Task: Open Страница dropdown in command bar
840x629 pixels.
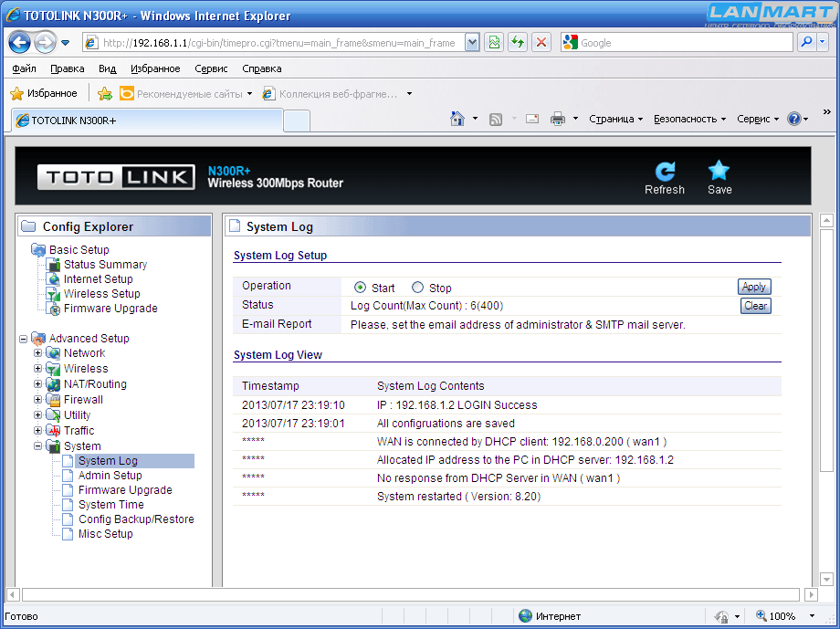Action: (x=615, y=119)
